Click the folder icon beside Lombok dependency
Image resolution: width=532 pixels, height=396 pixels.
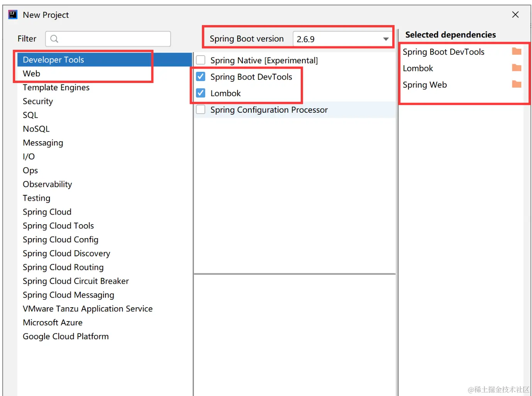click(x=517, y=68)
